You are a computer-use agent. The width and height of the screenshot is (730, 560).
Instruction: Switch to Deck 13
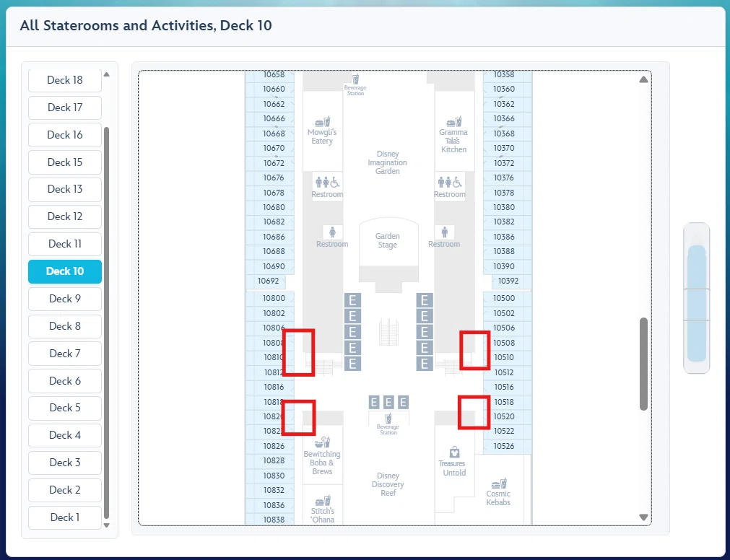pos(65,189)
